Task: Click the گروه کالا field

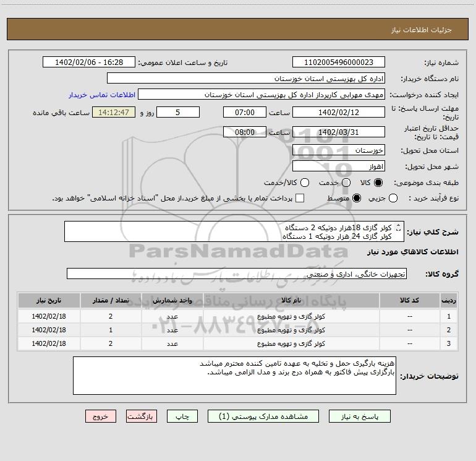Action: (237, 274)
